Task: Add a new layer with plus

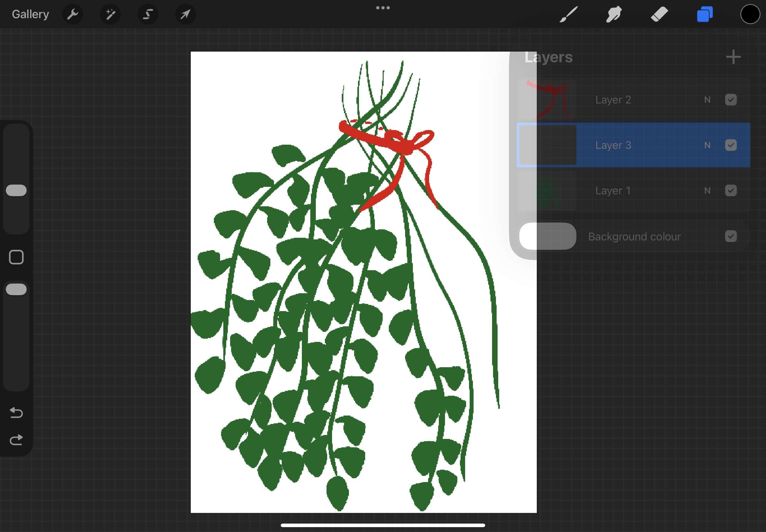Action: tap(733, 57)
